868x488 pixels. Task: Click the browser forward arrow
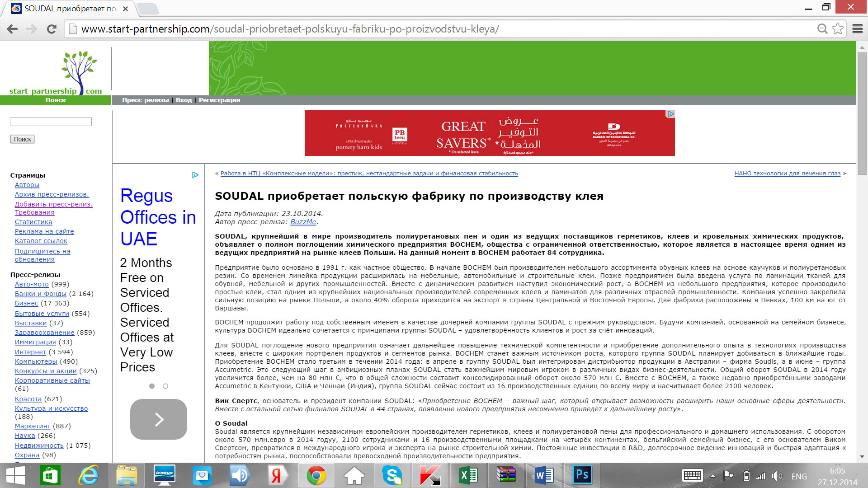coord(32,29)
